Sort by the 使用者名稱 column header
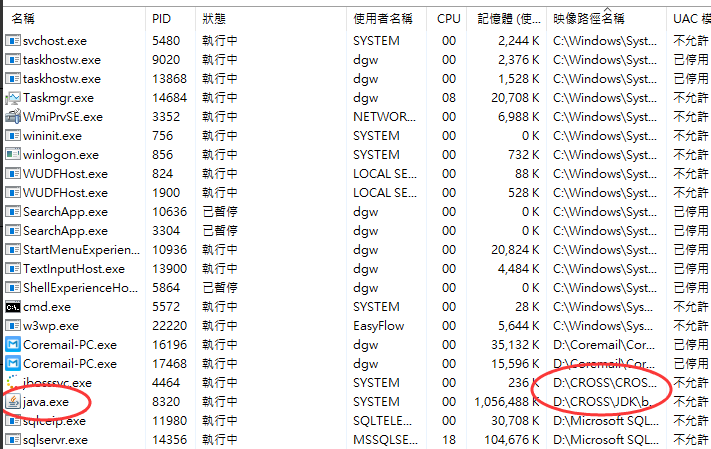The image size is (711, 449). [x=382, y=18]
